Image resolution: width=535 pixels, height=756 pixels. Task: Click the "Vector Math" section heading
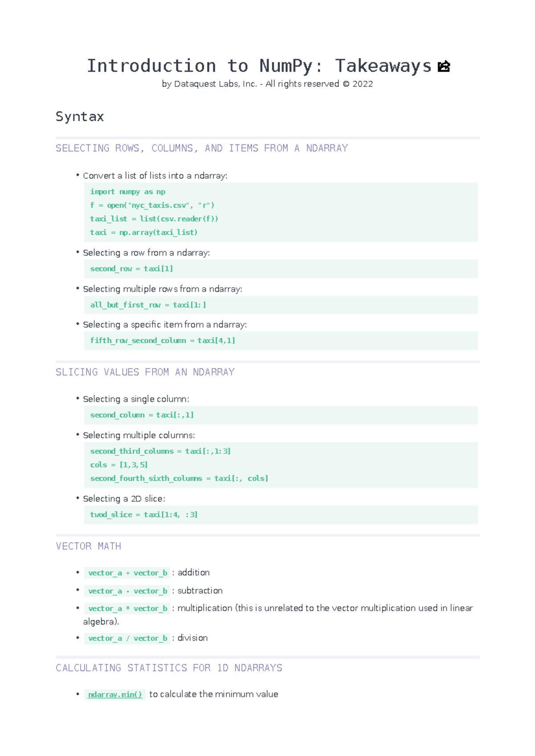88,546
